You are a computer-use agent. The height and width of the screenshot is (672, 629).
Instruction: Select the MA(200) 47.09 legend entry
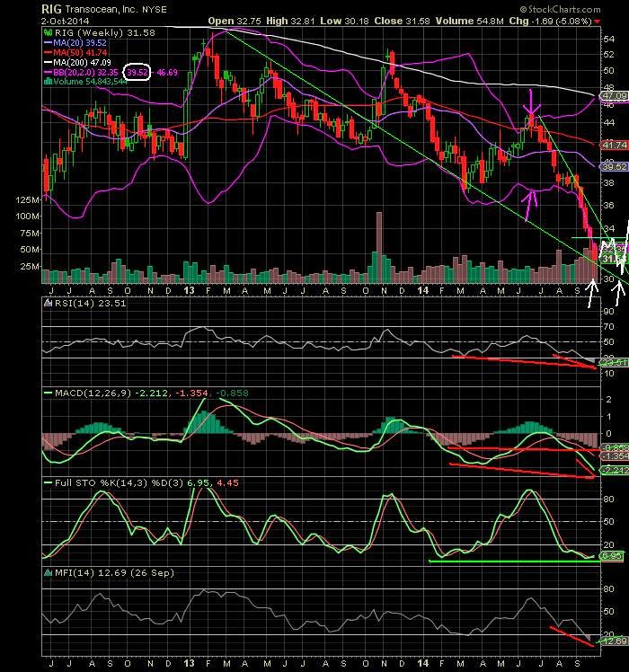click(x=82, y=62)
